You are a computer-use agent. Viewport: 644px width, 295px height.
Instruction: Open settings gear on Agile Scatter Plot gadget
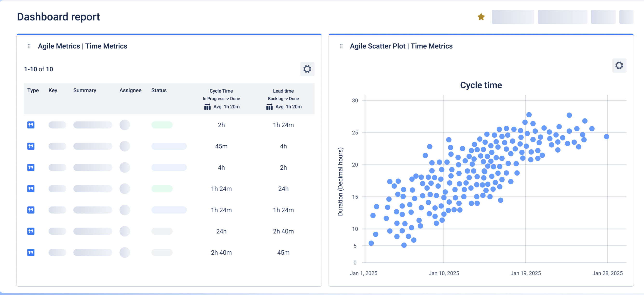(x=619, y=66)
